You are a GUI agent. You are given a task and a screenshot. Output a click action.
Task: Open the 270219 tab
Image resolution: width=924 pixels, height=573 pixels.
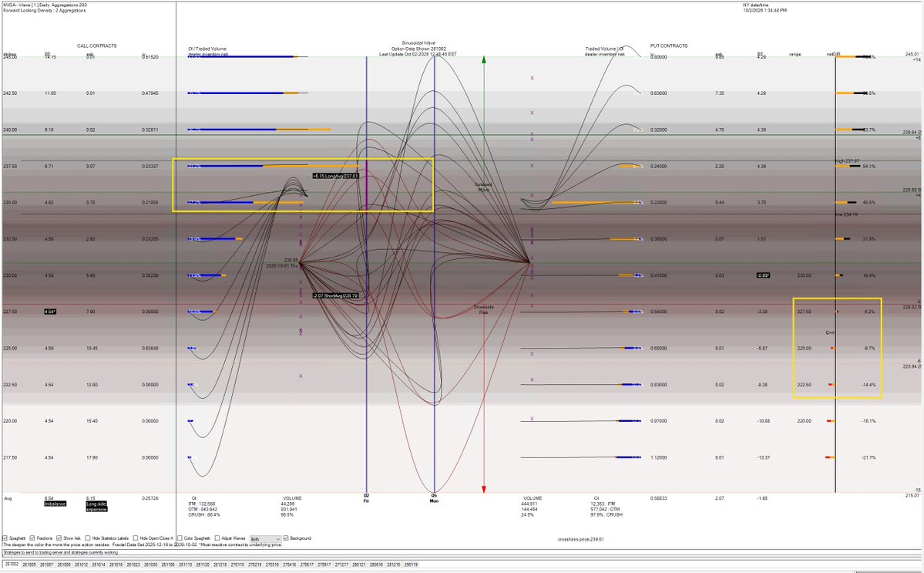click(254, 565)
